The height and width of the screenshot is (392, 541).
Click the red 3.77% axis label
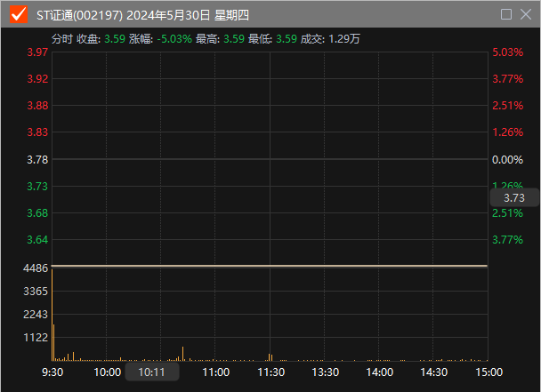507,79
